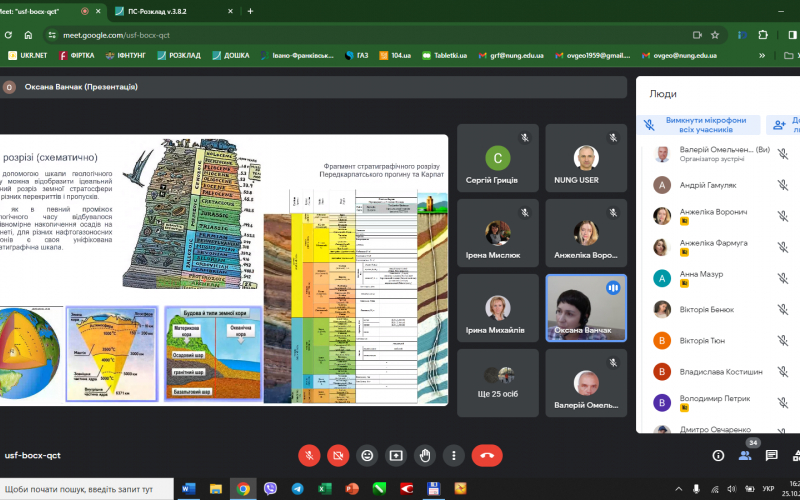Screen dimensions: 800x500
Task: Start presenting your screen
Action: [396, 456]
